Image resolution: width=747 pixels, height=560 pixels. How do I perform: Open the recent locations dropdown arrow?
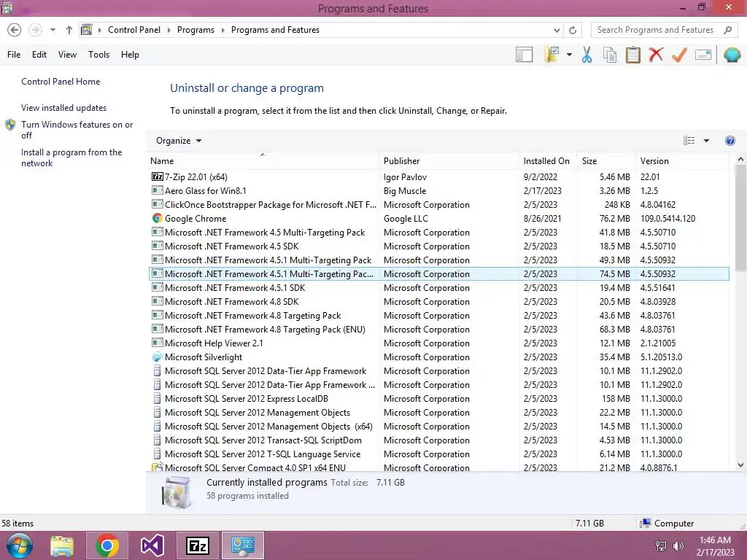point(53,30)
